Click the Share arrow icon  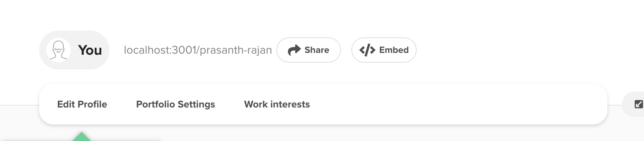tap(294, 50)
